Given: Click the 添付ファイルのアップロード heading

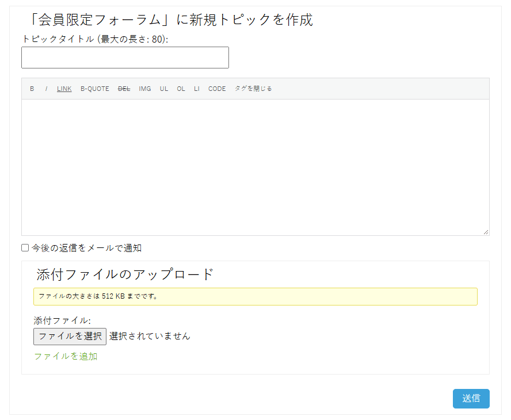Looking at the screenshot, I should pyautogui.click(x=125, y=274).
